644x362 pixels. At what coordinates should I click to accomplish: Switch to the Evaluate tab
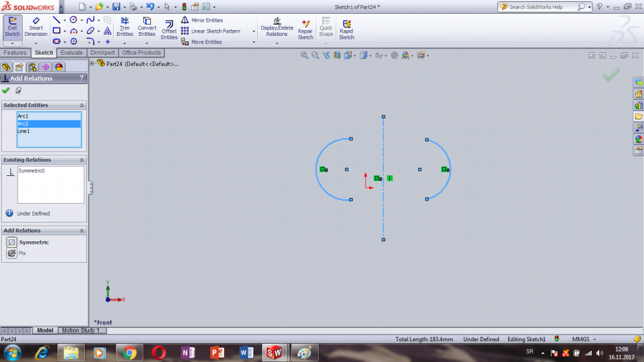coord(72,53)
